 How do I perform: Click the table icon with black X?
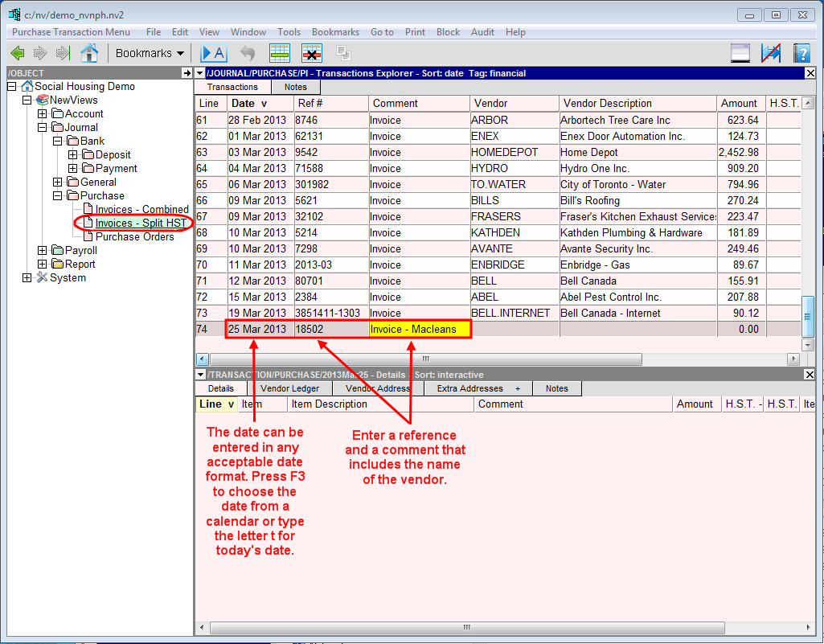coord(312,53)
